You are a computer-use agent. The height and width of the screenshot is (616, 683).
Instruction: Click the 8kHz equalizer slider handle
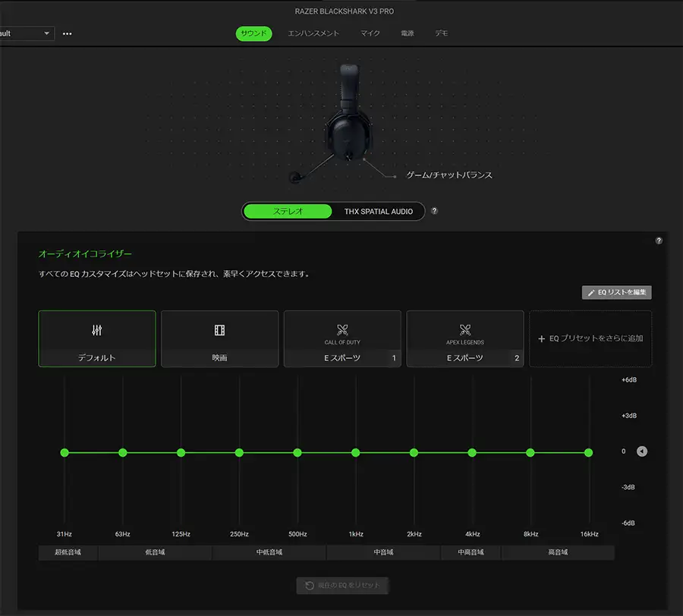coord(530,453)
